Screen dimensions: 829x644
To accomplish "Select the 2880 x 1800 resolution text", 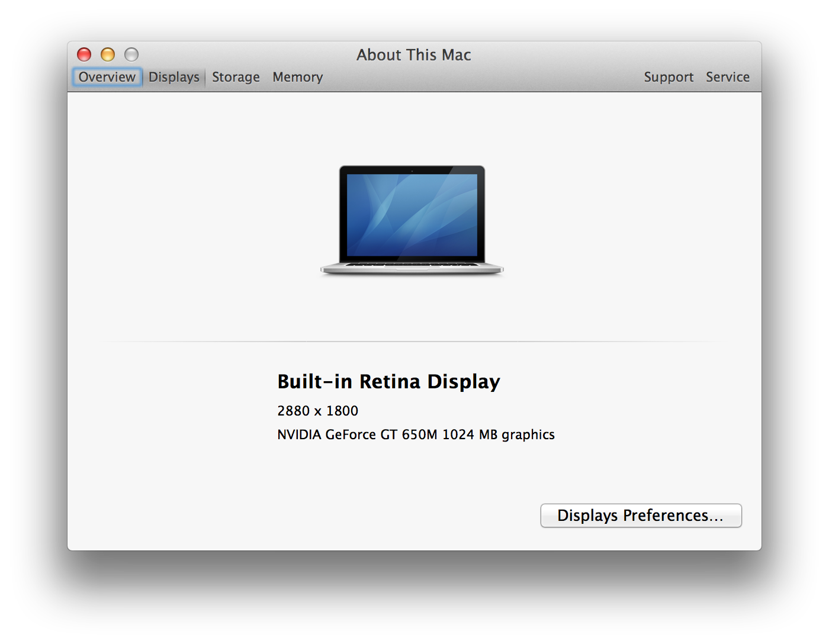I will [317, 411].
